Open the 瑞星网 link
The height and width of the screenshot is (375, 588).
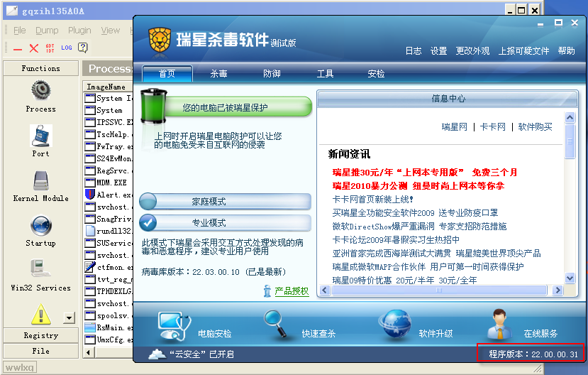point(455,127)
